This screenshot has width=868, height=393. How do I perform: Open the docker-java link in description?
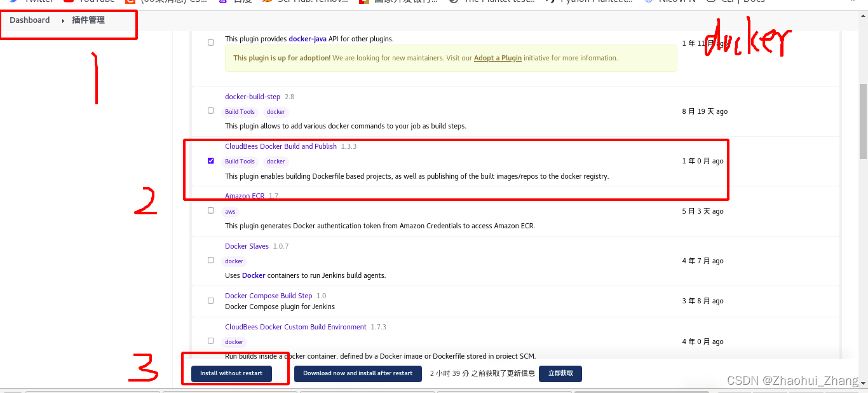pyautogui.click(x=308, y=39)
